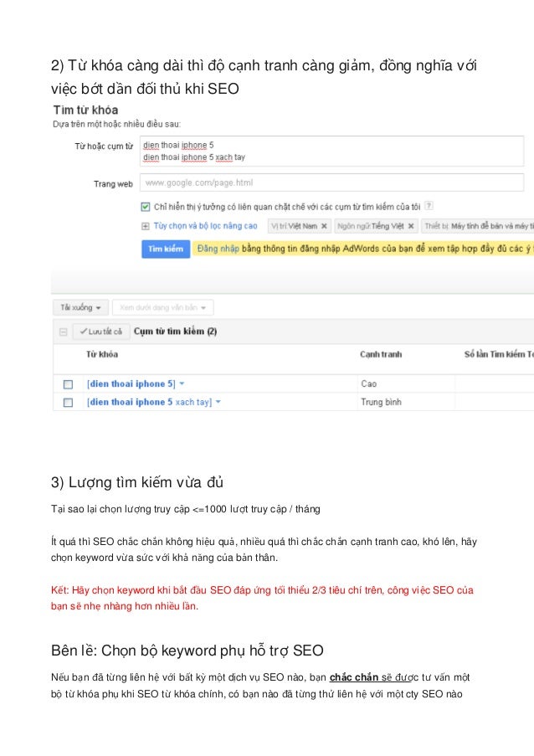Sort by the 'Cạnh tranh' column header
Image resolution: width=534 pixels, height=756 pixels.
point(381,354)
